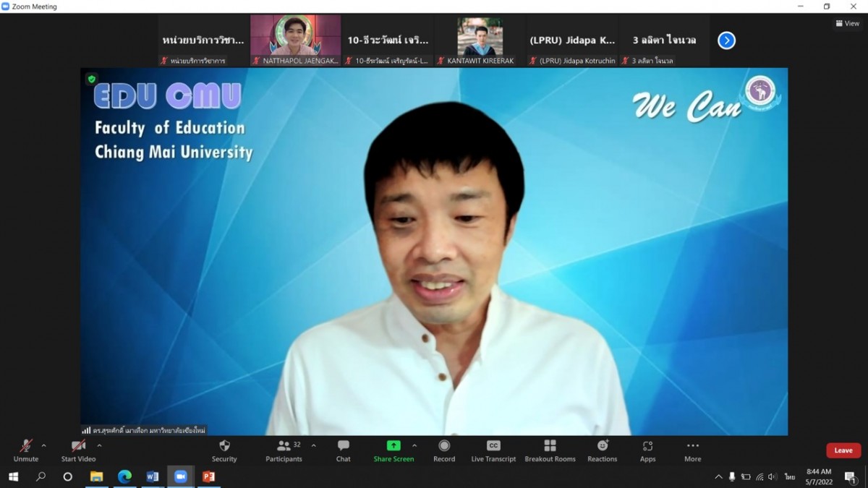The width and height of the screenshot is (868, 488).
Task: Open the Reactions emoji menu
Action: point(602,450)
